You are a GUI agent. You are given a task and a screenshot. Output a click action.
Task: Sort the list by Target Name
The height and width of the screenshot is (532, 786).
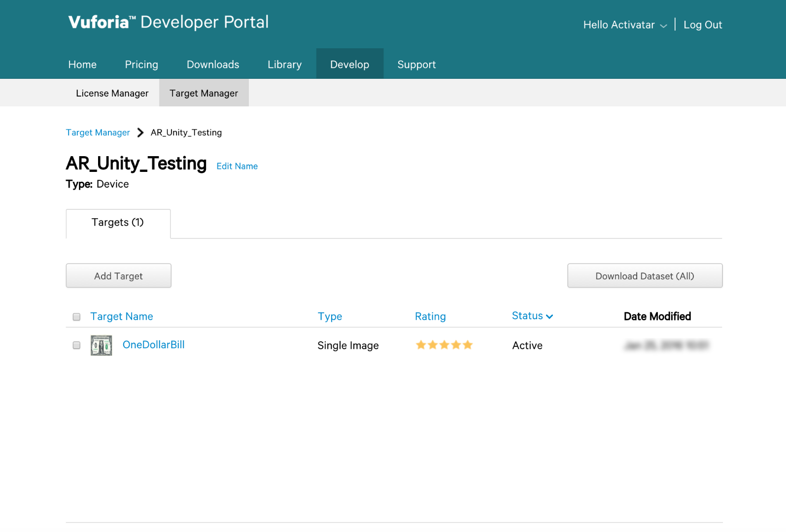click(x=121, y=317)
